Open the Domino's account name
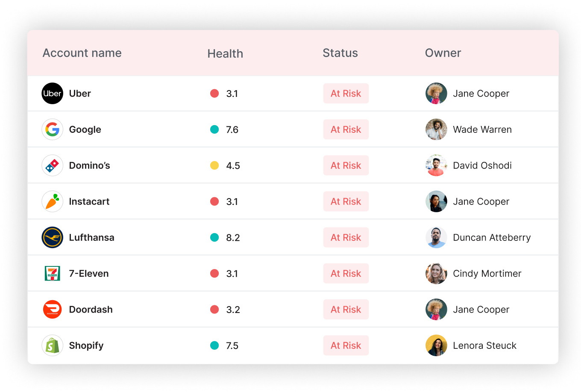Viewport: 581px width, 392px height. [x=90, y=165]
